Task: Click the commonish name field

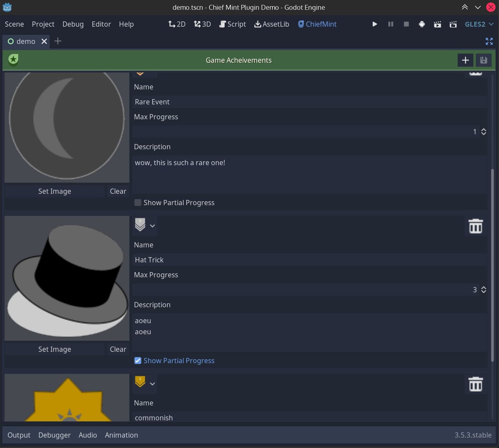Action: tap(309, 417)
